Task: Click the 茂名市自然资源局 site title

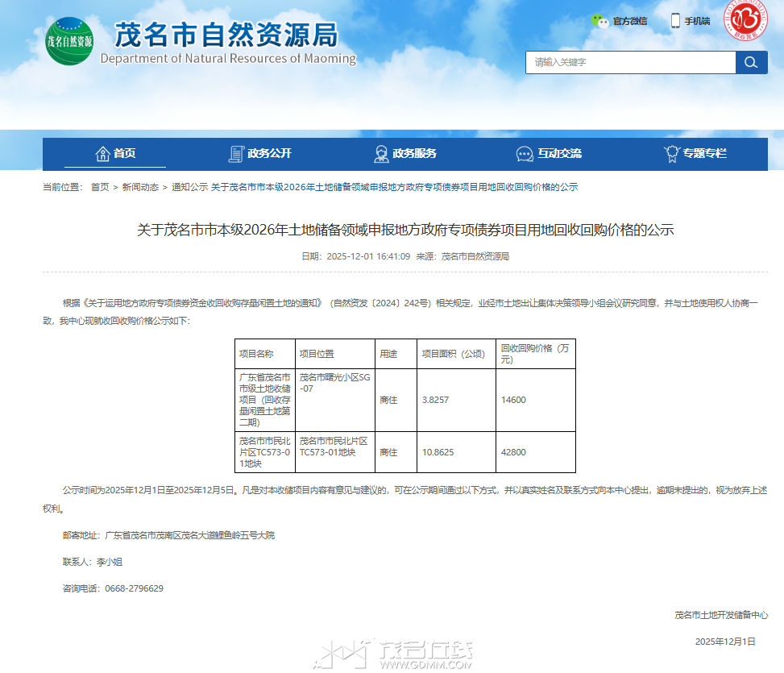Action: 226,35
